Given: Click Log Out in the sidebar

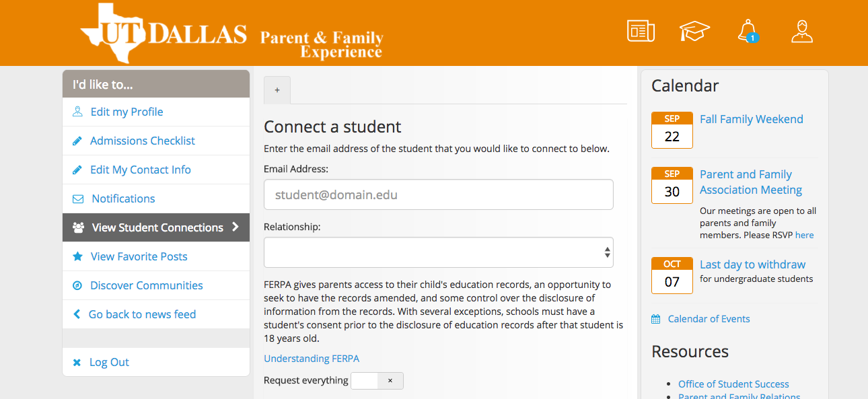Looking at the screenshot, I should click(156, 362).
